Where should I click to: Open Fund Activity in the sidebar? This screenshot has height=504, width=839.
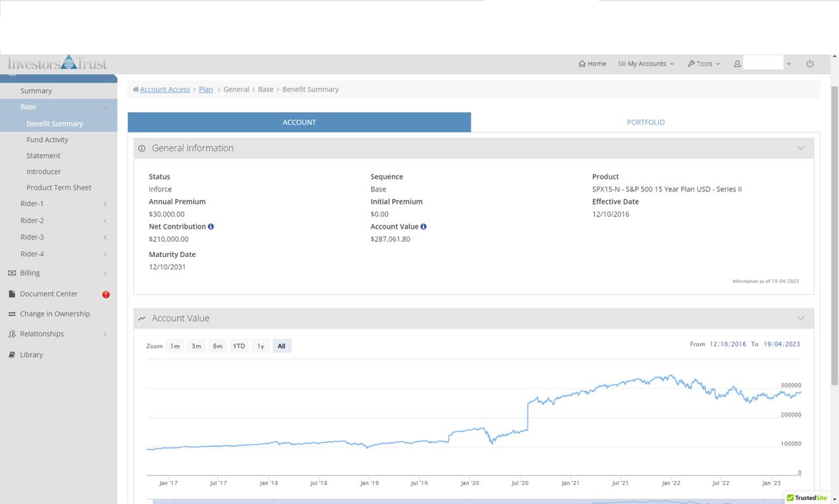pos(47,140)
